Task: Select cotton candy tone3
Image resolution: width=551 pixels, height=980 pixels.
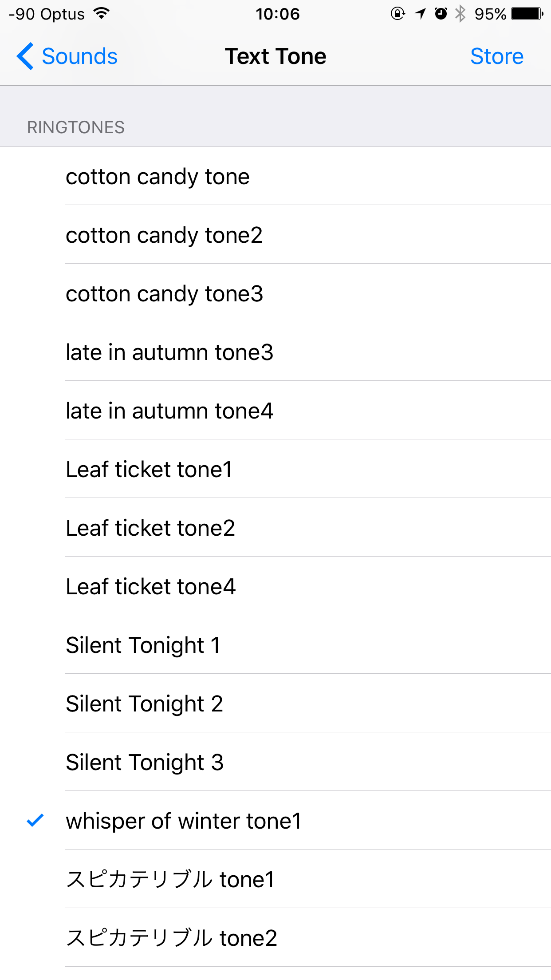Action: 275,293
